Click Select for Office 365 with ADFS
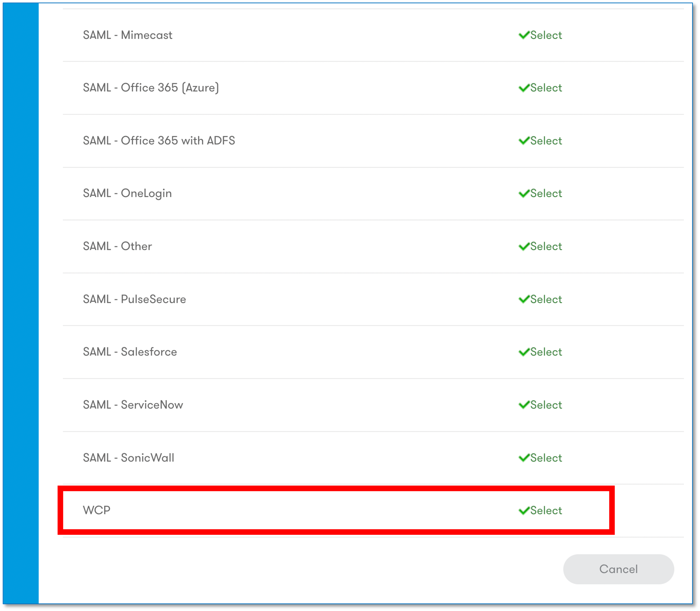This screenshot has width=700, height=611. click(x=540, y=141)
